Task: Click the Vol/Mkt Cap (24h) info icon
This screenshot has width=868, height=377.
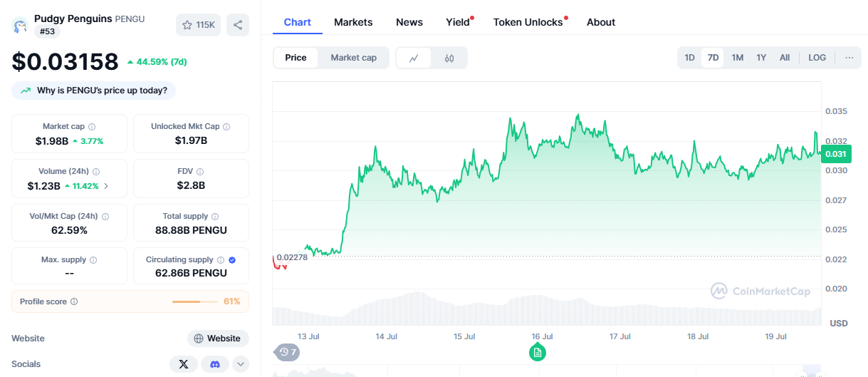Action: click(x=106, y=217)
